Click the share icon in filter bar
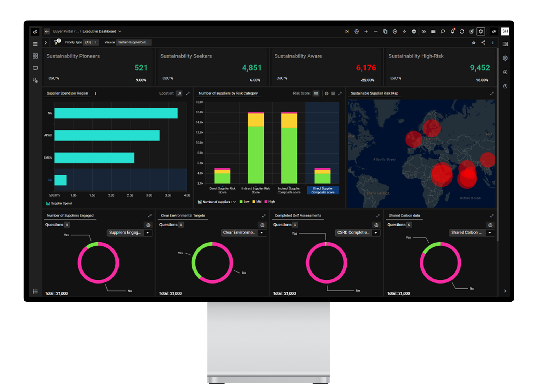The image size is (537, 392). coord(483,42)
